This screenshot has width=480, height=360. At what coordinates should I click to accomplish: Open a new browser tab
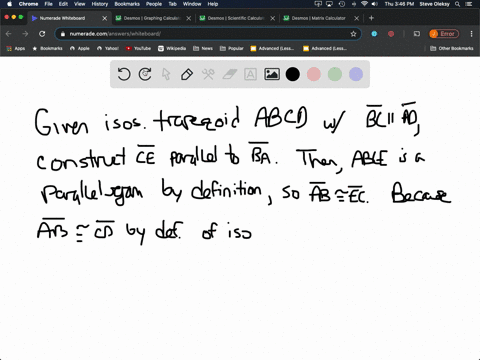(371, 18)
